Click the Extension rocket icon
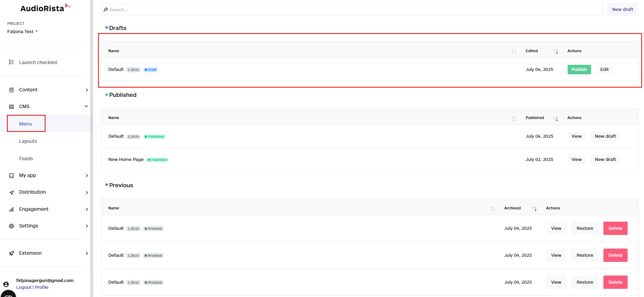 click(11, 253)
